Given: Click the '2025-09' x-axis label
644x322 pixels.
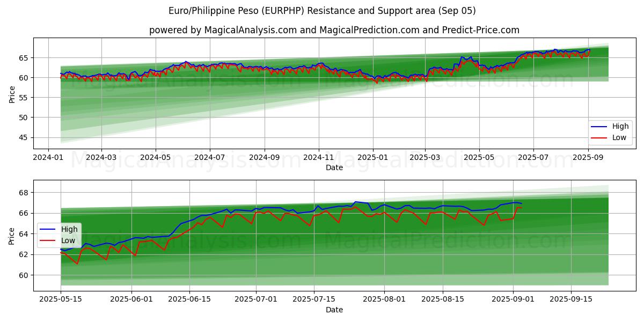Looking at the screenshot, I should click(x=589, y=157).
